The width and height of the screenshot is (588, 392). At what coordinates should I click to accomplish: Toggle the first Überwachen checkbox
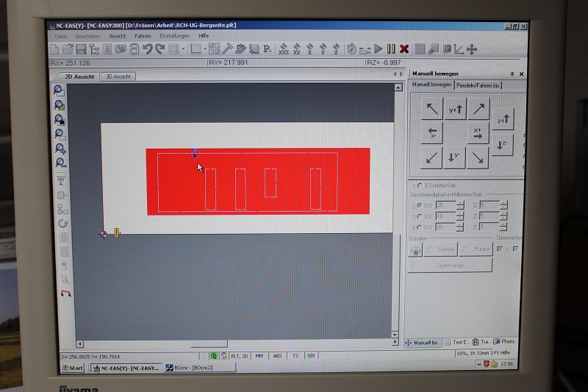500,249
